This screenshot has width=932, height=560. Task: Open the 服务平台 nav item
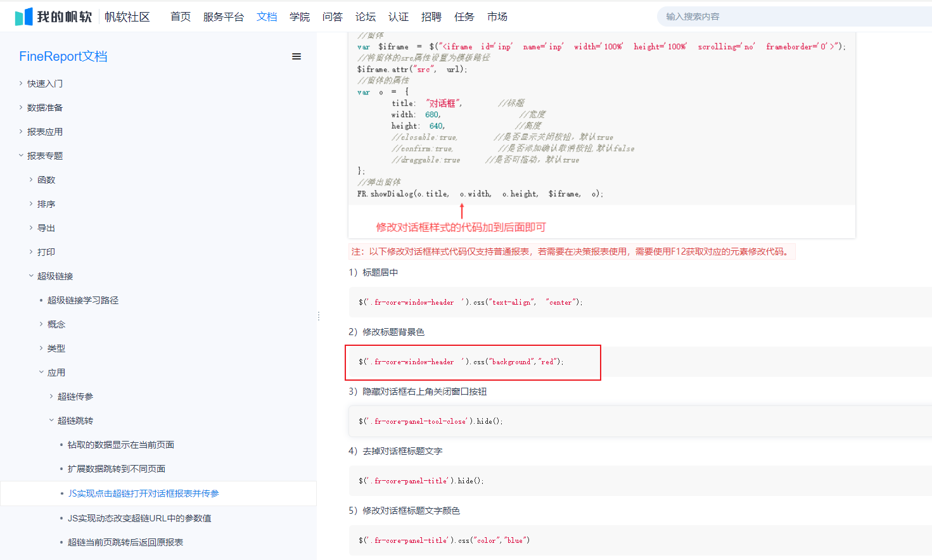[224, 16]
